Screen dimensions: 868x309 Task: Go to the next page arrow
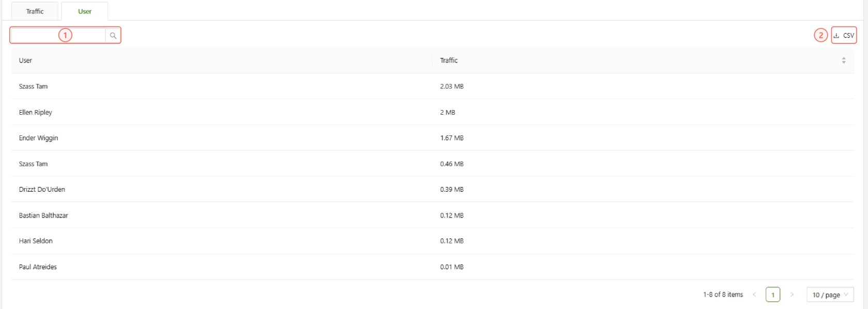792,295
